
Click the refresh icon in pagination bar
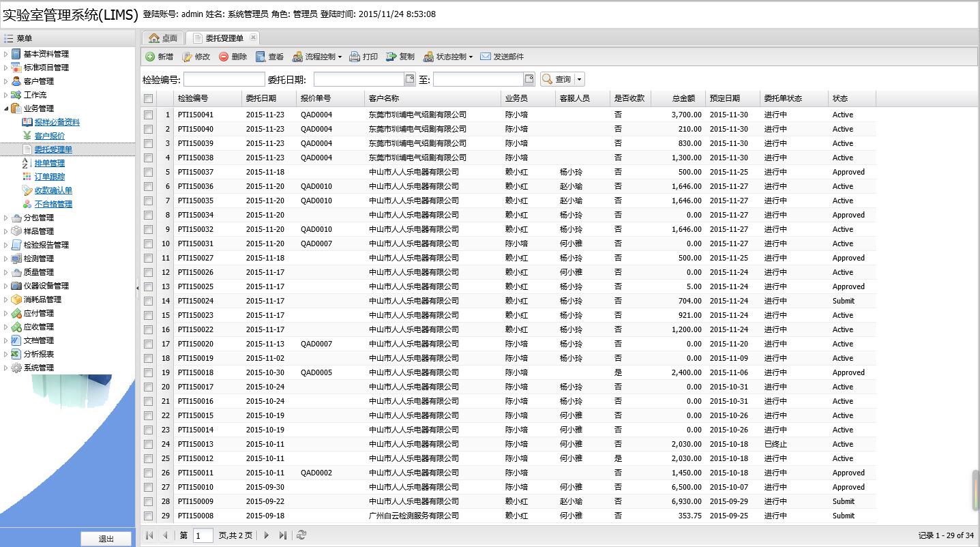(x=301, y=535)
